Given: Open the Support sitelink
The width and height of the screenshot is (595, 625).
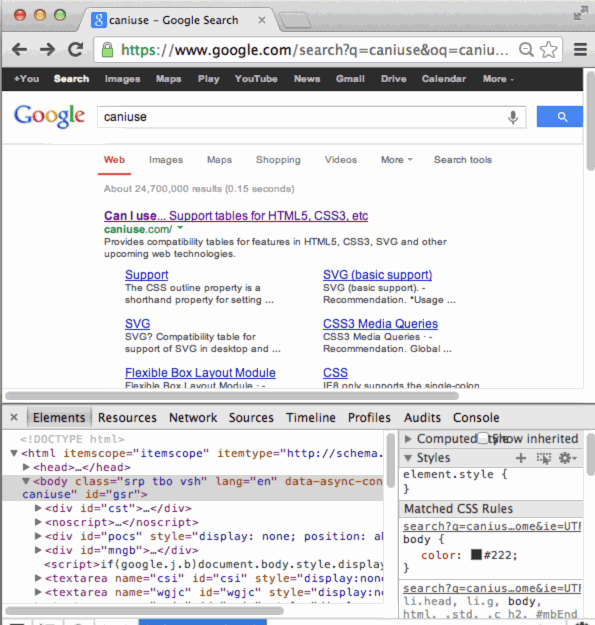Looking at the screenshot, I should tap(147, 275).
